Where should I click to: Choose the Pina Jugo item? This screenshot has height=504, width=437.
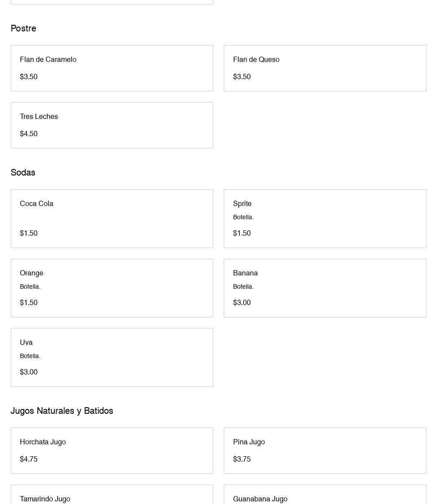(325, 451)
